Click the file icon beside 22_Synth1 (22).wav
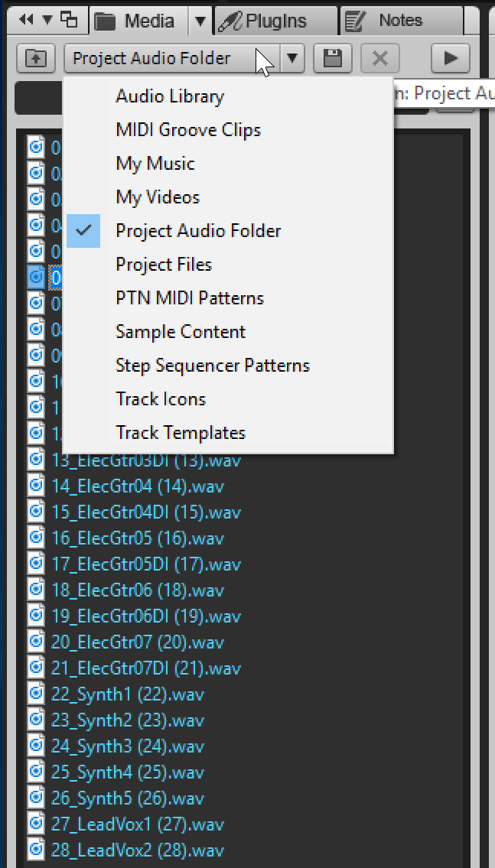This screenshot has width=495, height=868. (x=36, y=694)
